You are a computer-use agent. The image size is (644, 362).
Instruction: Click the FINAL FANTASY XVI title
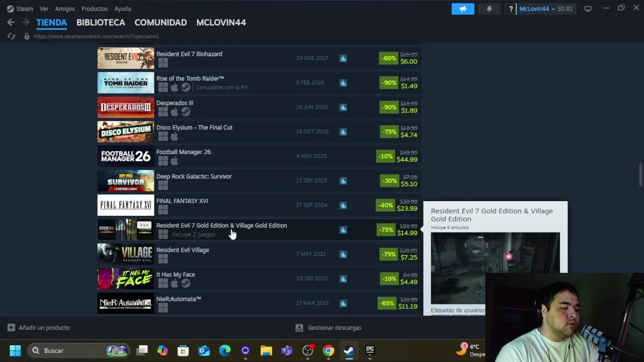[182, 201]
